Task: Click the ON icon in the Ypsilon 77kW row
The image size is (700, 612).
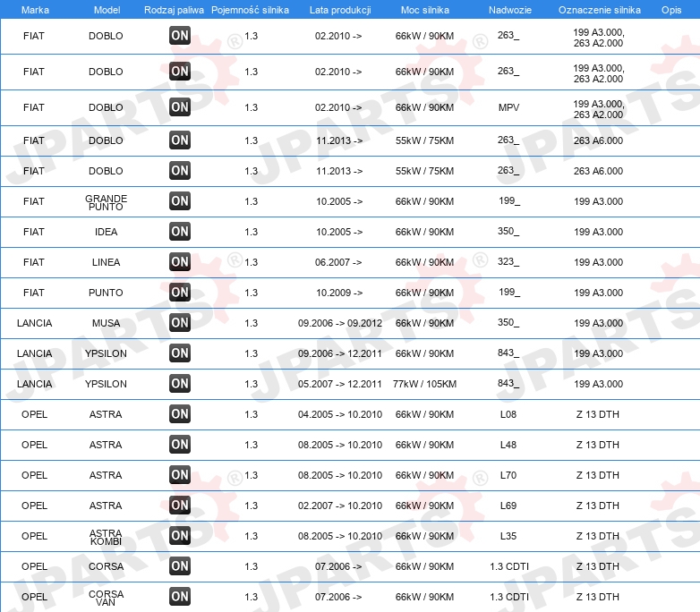Action: point(180,384)
